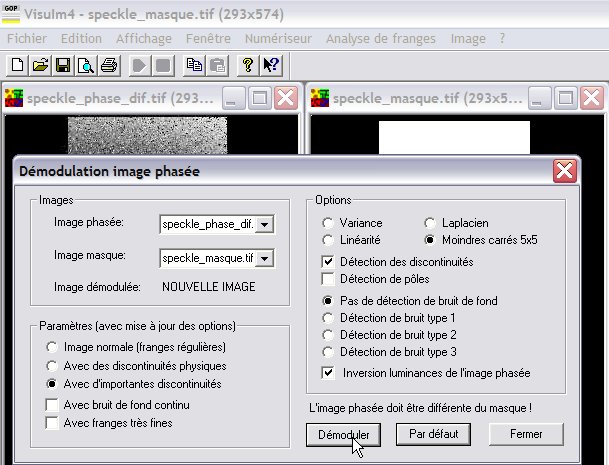Viewport: 609px width, 465px height.
Task: Click the white mask image in speckle_masque window
Action: pyautogui.click(x=454, y=138)
